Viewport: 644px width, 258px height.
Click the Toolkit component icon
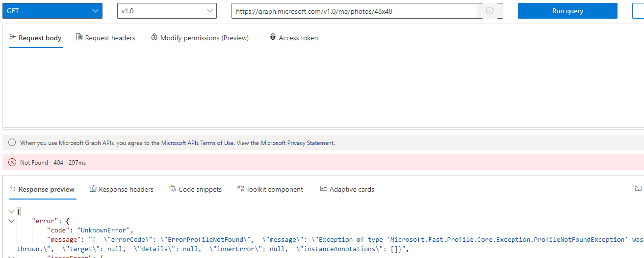click(x=240, y=189)
